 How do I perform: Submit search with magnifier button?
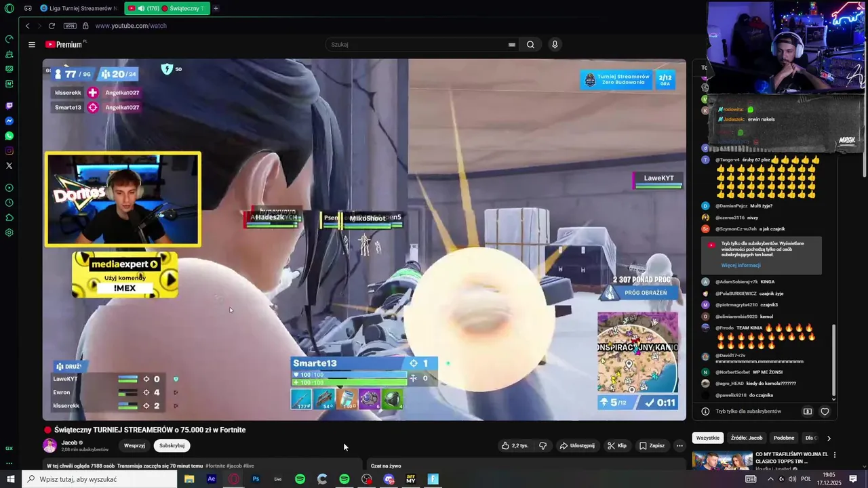coord(530,45)
